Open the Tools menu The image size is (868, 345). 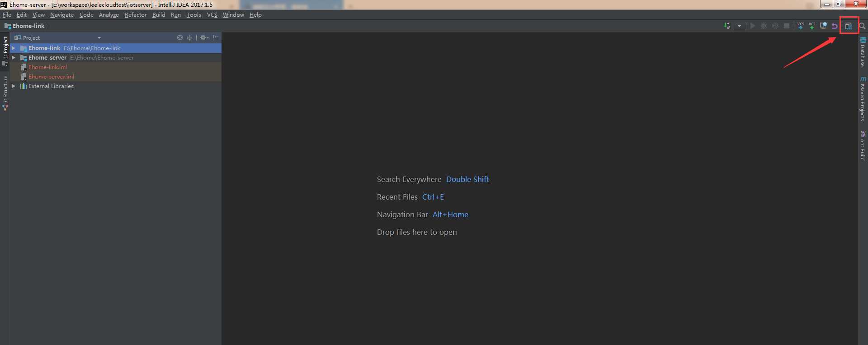(x=194, y=14)
